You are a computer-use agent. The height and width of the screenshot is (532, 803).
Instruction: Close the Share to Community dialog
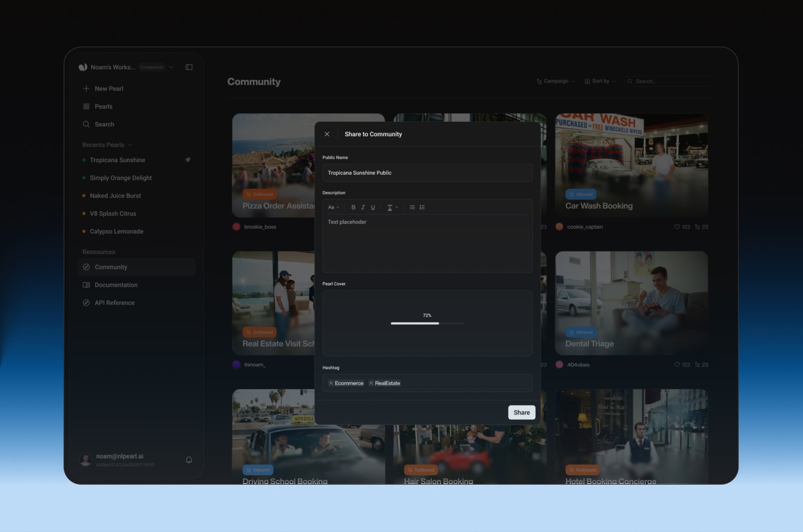point(327,134)
